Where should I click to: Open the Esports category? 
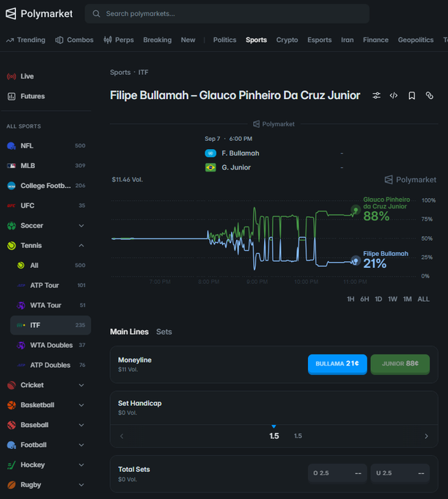click(x=320, y=40)
